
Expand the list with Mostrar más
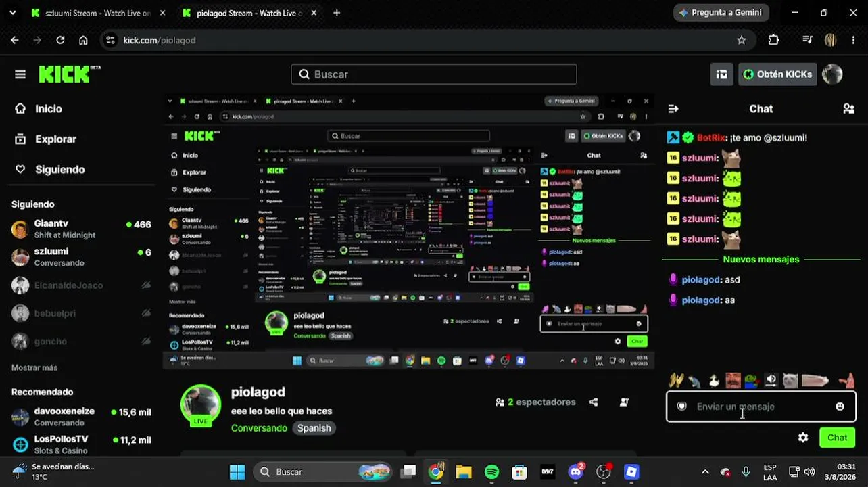click(34, 367)
